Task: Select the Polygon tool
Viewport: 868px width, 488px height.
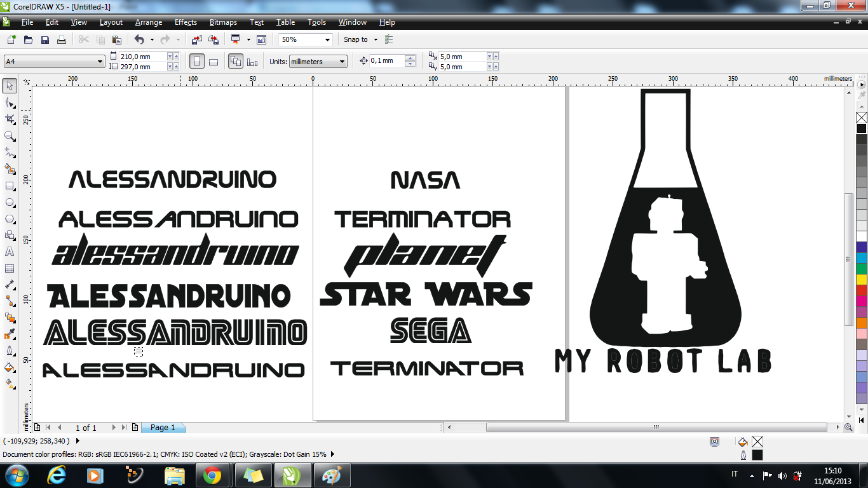Action: pos(10,219)
